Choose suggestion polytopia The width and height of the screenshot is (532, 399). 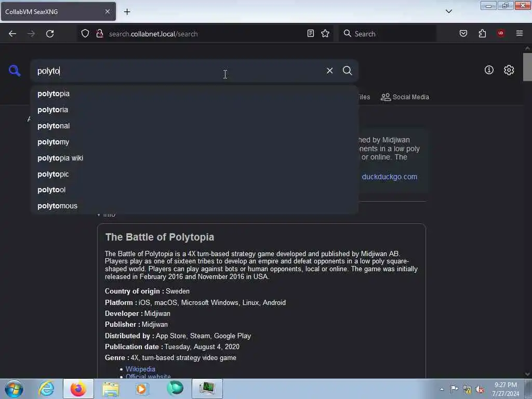194,94
